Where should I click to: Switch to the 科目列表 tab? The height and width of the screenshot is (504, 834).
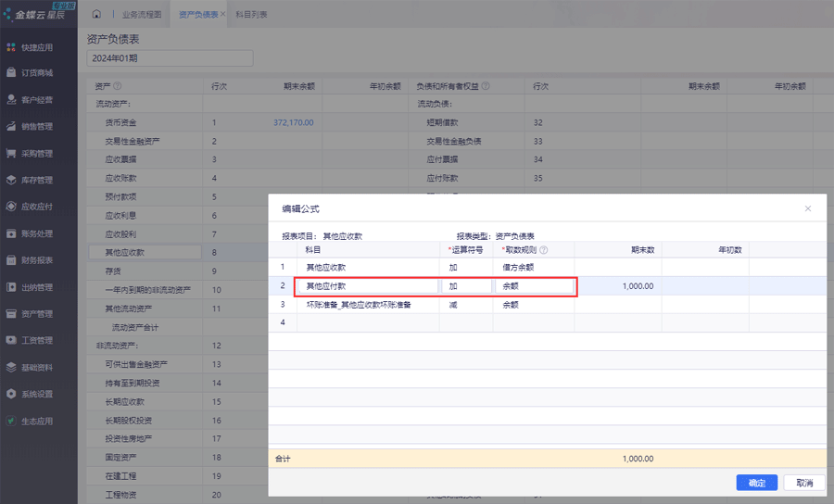[x=251, y=14]
